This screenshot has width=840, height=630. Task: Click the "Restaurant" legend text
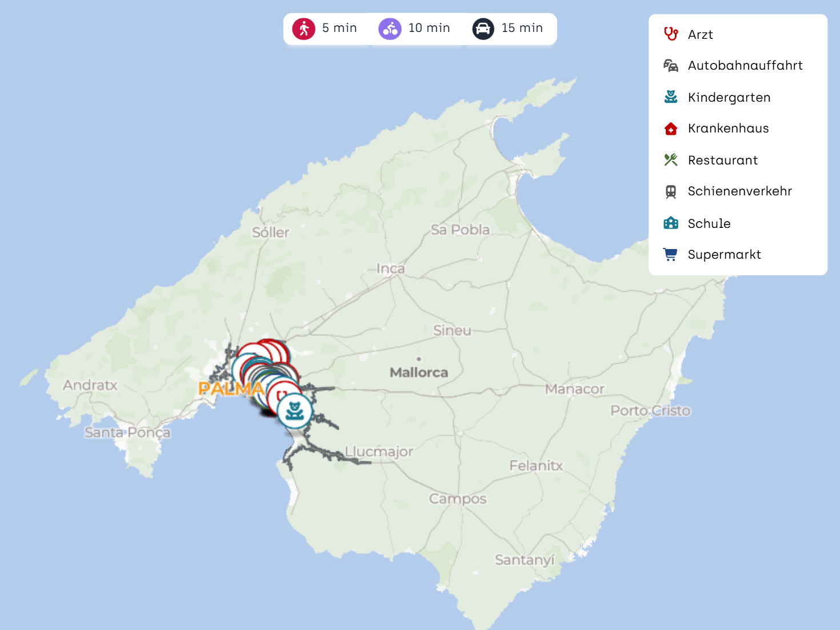(722, 160)
